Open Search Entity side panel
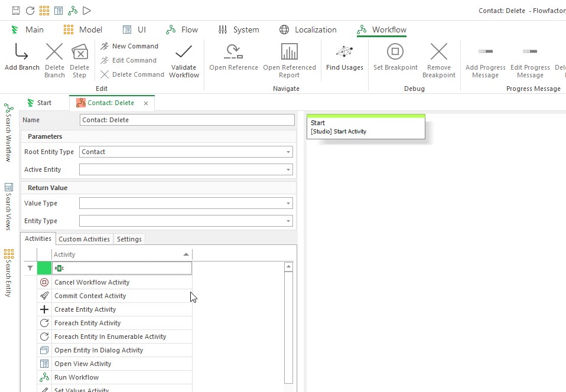Screen dimensions: 566x392 click(8, 273)
